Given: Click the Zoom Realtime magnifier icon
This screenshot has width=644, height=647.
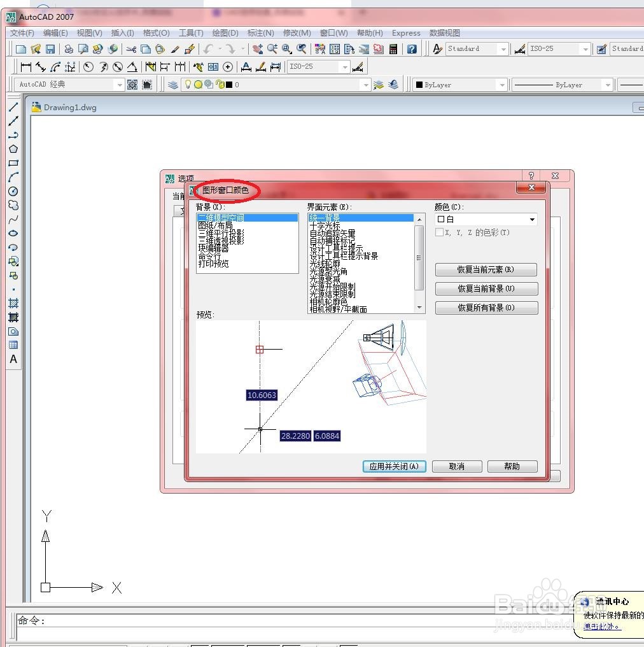Looking at the screenshot, I should (x=272, y=49).
